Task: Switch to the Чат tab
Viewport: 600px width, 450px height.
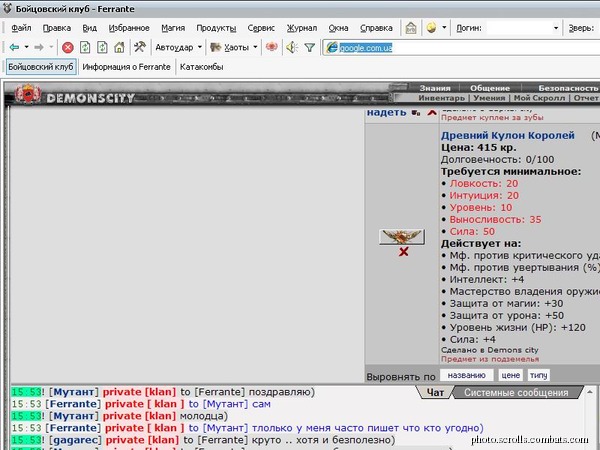Action: coord(435,393)
